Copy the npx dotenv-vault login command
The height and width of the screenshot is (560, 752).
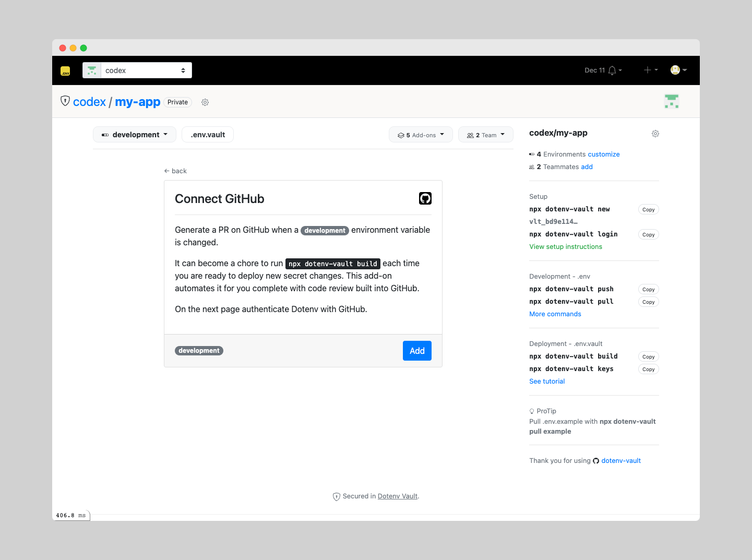click(649, 234)
